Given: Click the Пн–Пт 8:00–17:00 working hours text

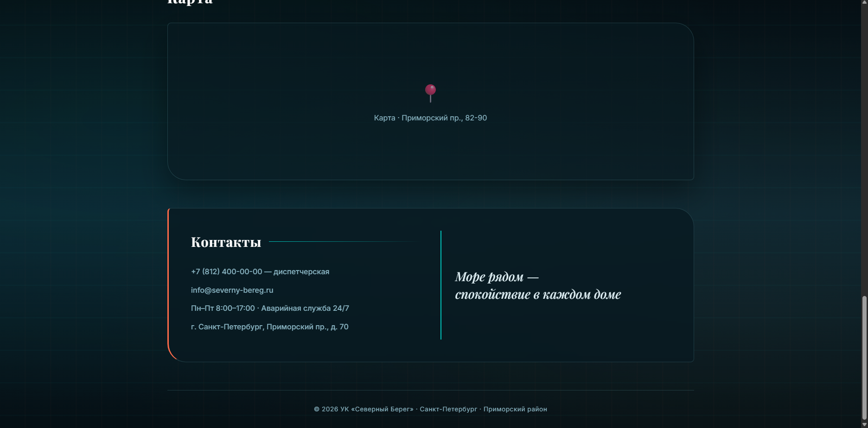Looking at the screenshot, I should point(223,308).
